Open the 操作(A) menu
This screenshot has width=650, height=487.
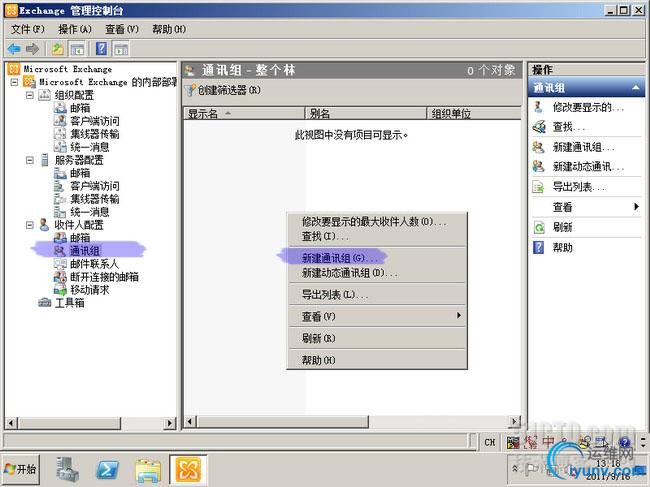(75, 29)
